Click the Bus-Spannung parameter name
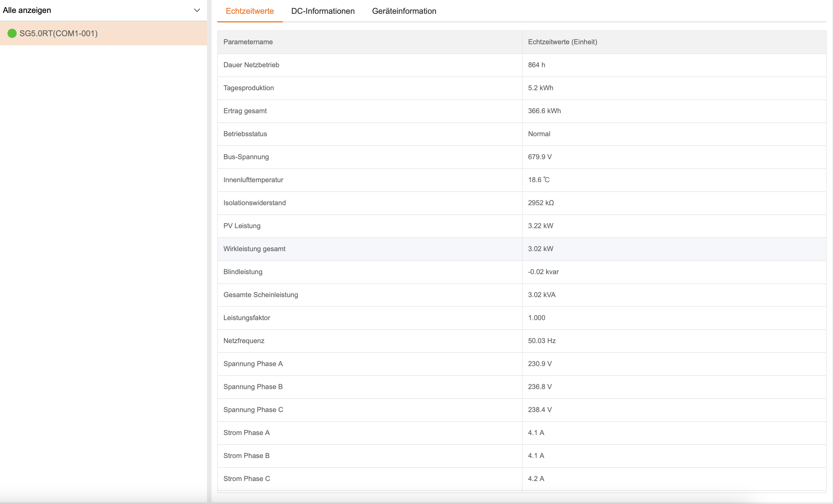Screen dimensions: 833x504 [x=246, y=157]
